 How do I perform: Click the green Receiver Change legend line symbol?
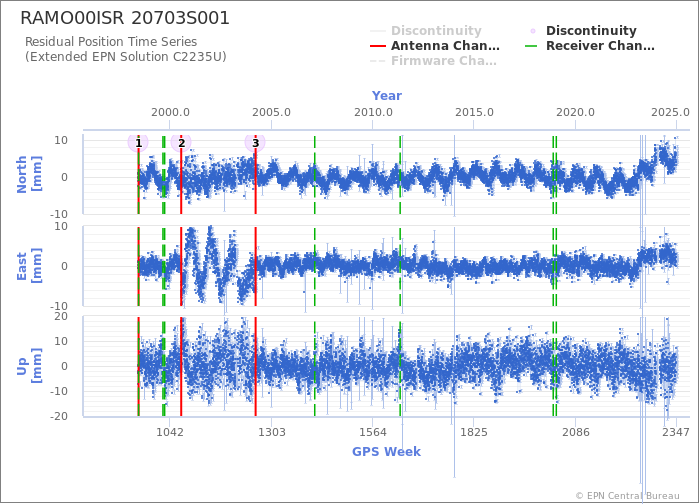click(x=532, y=46)
